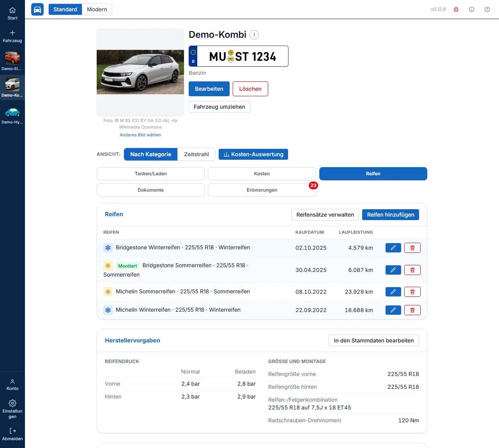Click the Abmelden logout icon

[x=12, y=434]
